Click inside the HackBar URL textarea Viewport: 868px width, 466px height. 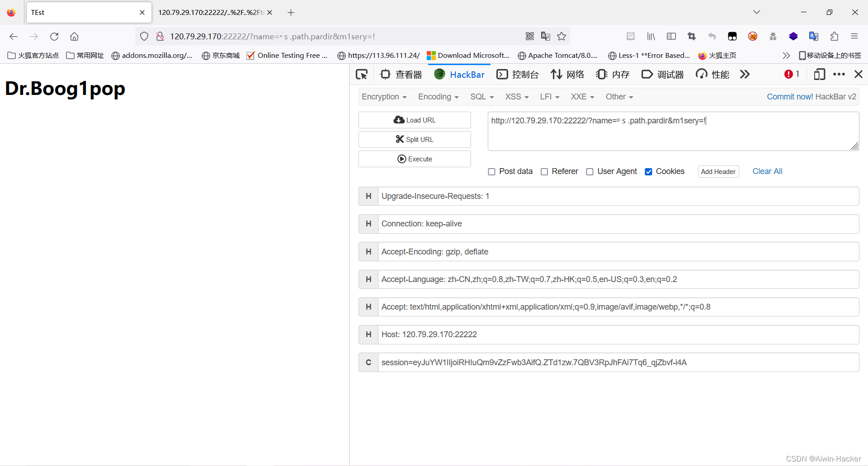tap(673, 131)
